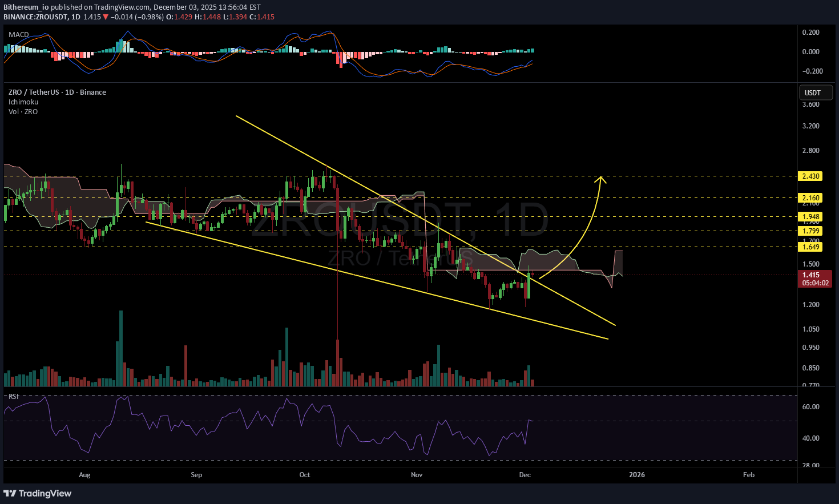839x504 pixels.
Task: Click the Vol · ZRO indicator label
Action: click(x=23, y=112)
